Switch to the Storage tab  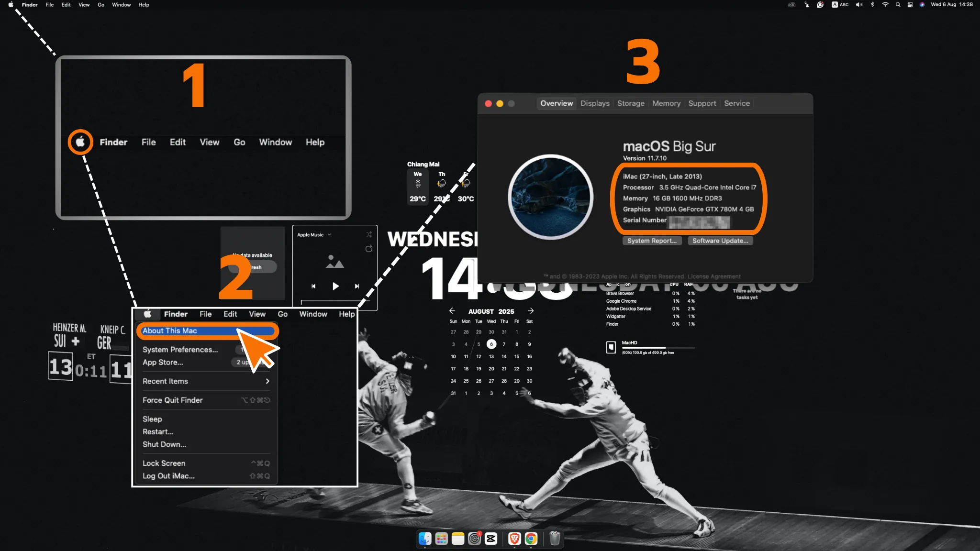630,103
